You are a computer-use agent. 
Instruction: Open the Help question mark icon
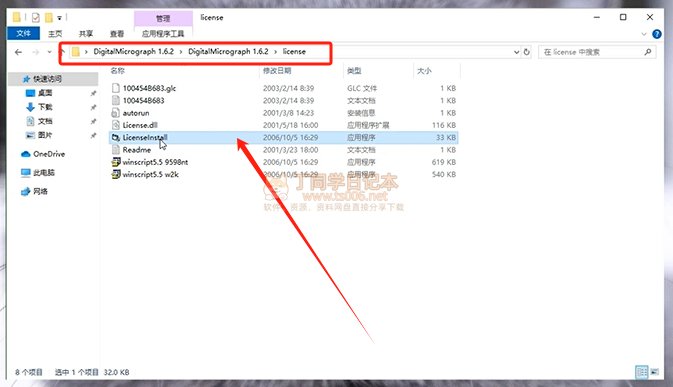657,34
